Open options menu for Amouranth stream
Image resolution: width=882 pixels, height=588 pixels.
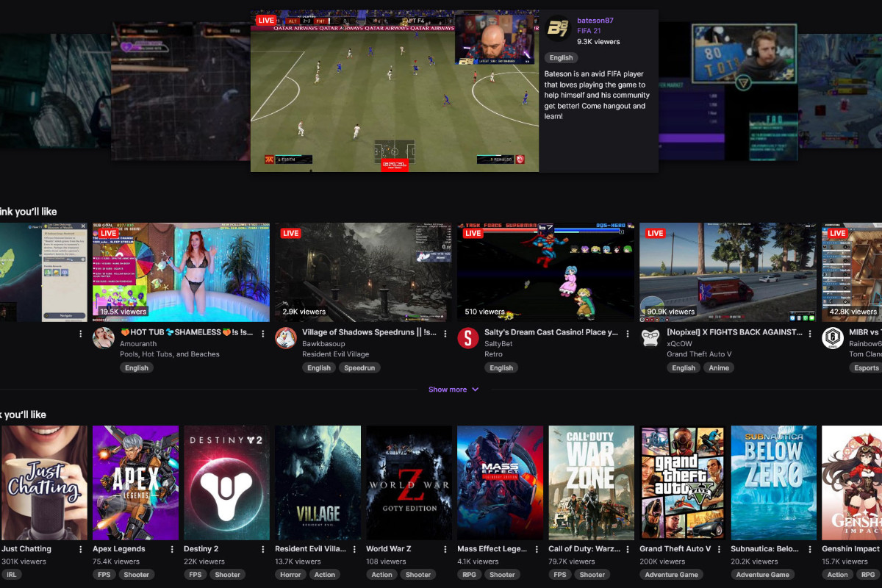[x=263, y=333]
